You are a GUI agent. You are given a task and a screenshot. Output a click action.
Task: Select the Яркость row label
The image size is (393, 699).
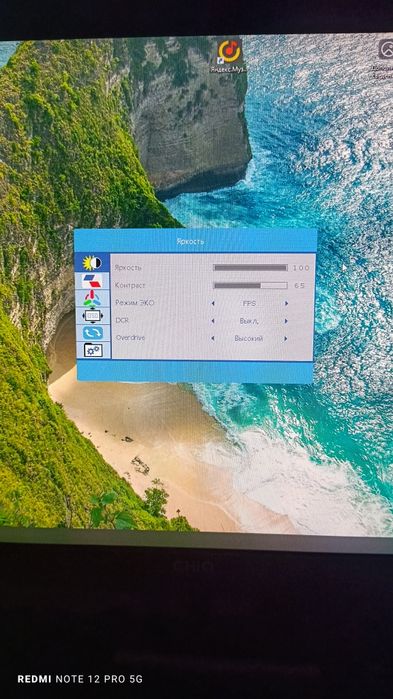(x=128, y=267)
